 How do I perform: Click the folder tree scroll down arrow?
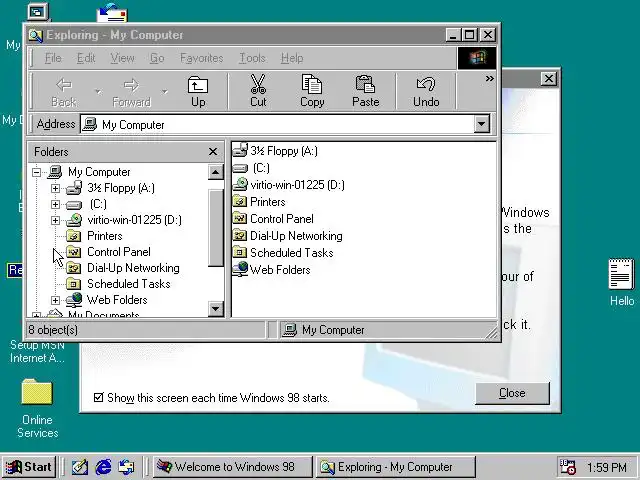click(215, 309)
